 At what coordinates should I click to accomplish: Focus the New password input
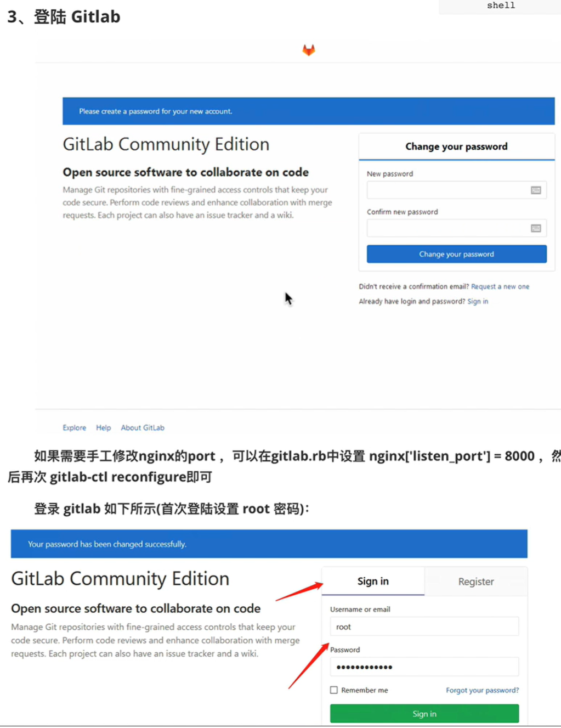point(456,190)
